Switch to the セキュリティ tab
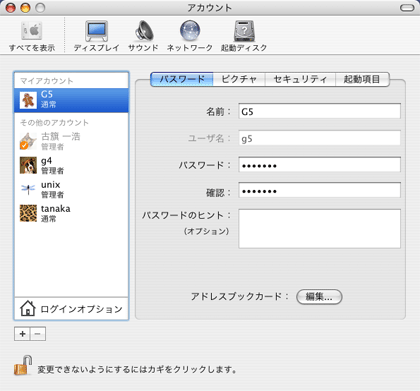This screenshot has height=391, width=420. click(x=300, y=79)
